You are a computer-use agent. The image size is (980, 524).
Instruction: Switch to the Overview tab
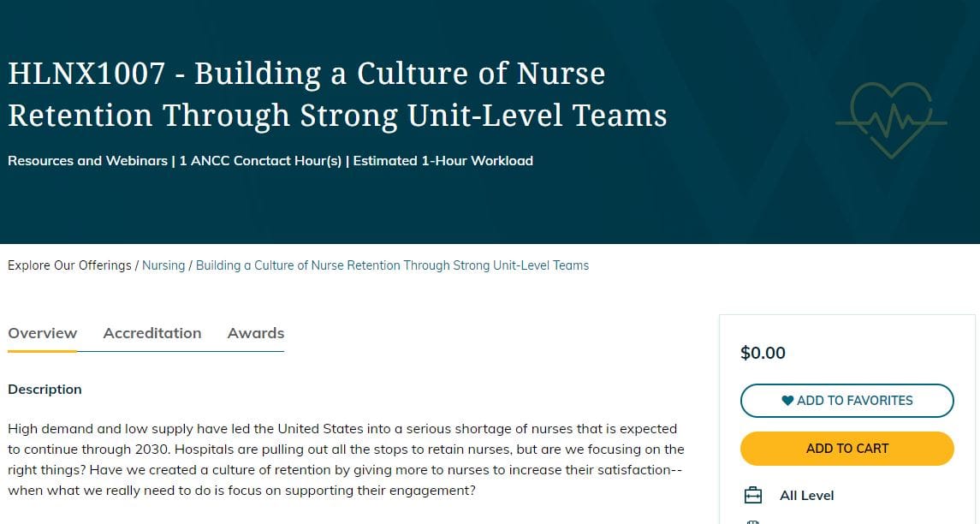[43, 333]
